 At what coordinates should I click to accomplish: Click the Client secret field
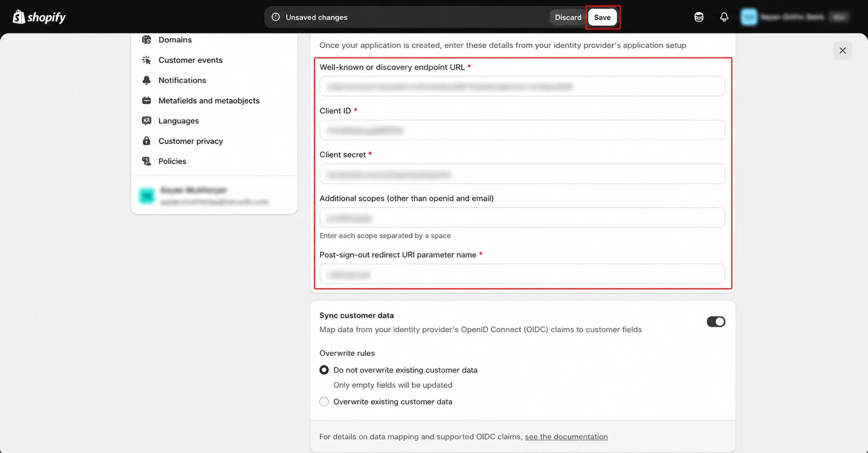point(522,174)
